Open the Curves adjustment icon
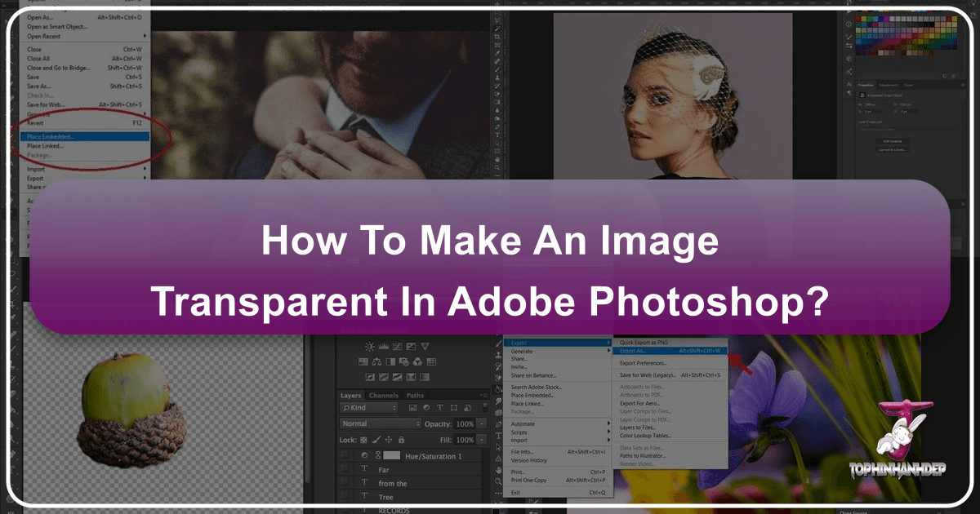 (397, 347)
